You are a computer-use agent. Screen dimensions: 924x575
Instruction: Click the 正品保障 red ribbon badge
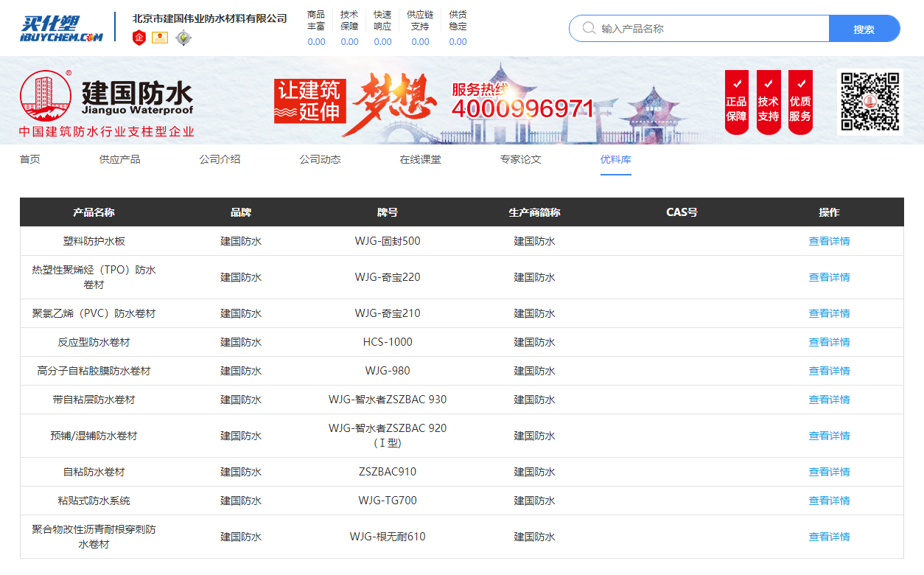pyautogui.click(x=736, y=102)
